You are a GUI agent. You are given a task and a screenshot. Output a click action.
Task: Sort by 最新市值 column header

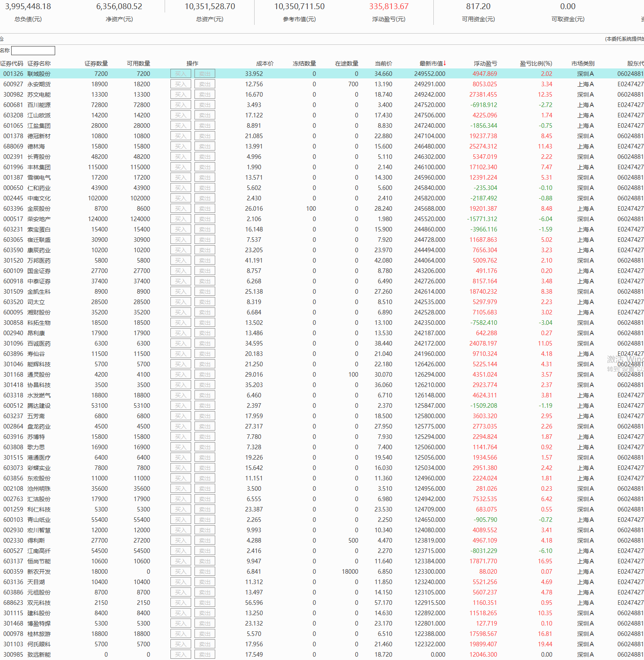click(x=433, y=63)
